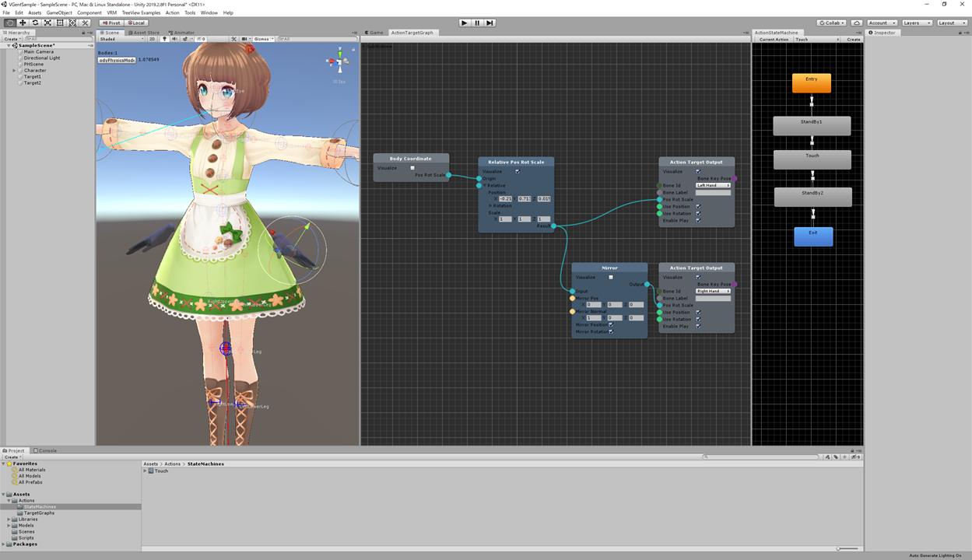Select the combined Transform tool
The image size is (972, 560).
72,23
